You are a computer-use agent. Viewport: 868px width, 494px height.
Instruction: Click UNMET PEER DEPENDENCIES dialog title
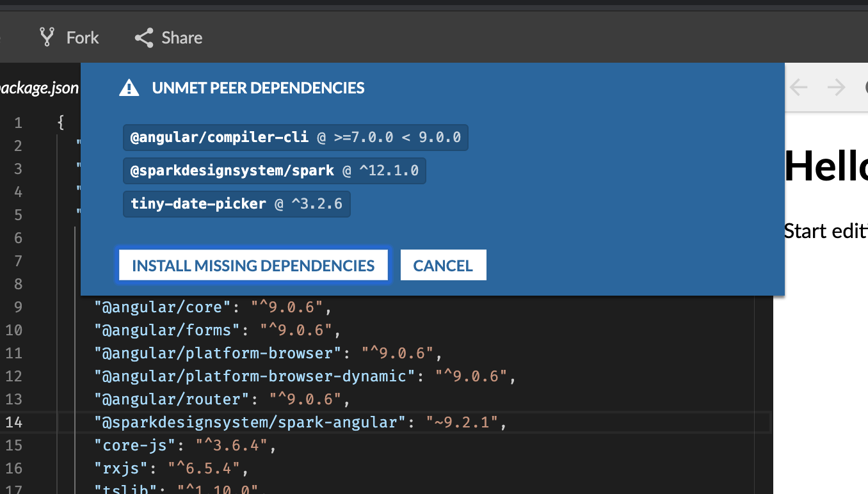(258, 88)
